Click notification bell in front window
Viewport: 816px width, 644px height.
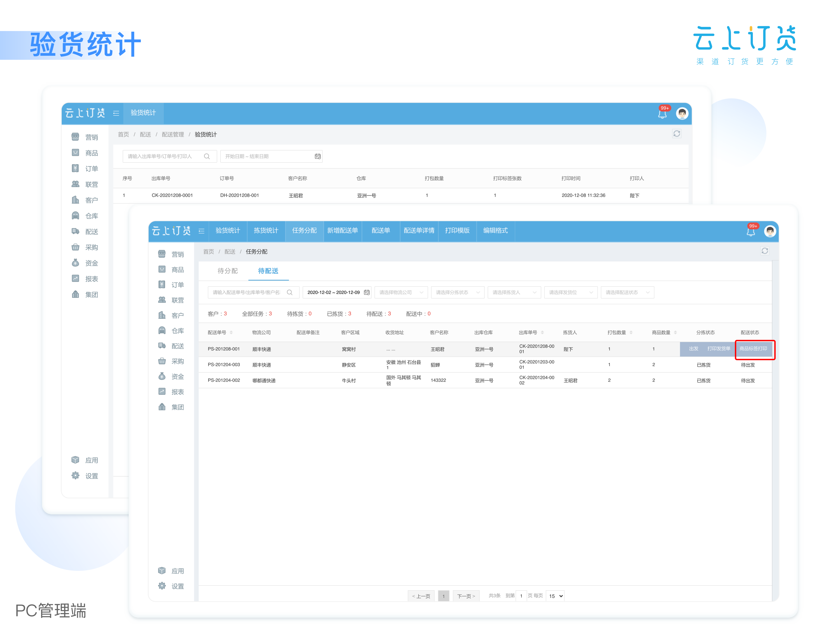click(x=750, y=231)
